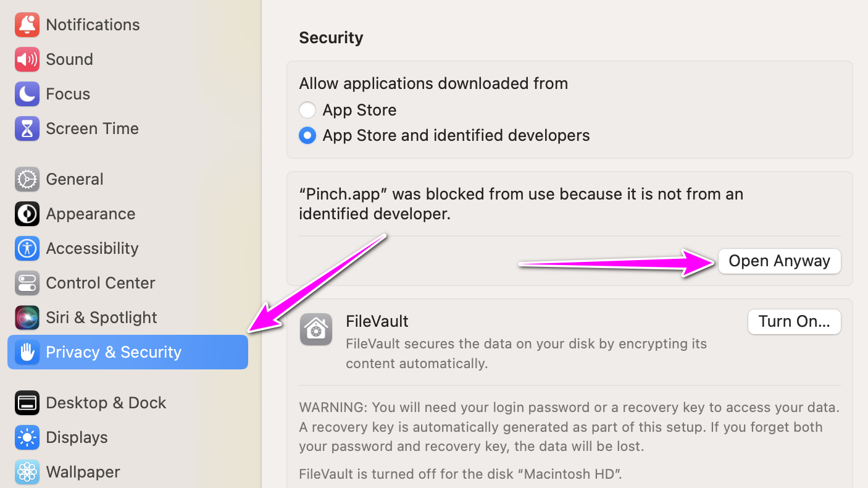
Task: Click the Pinch.app blocked message text
Action: click(x=520, y=204)
